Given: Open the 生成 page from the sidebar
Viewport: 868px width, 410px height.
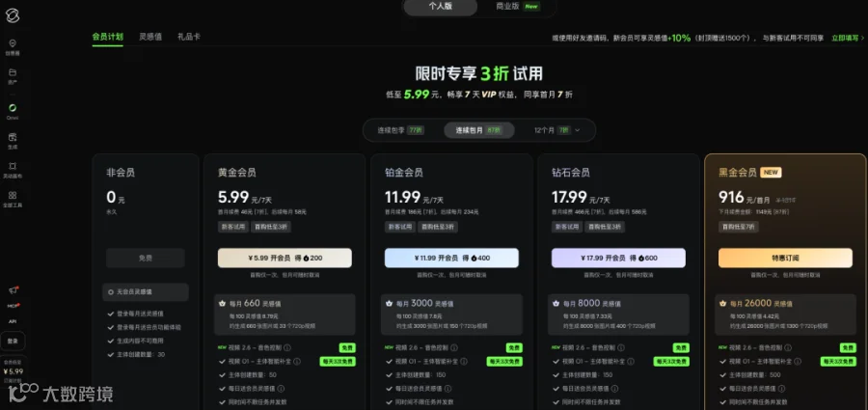Looking at the screenshot, I should (13, 141).
